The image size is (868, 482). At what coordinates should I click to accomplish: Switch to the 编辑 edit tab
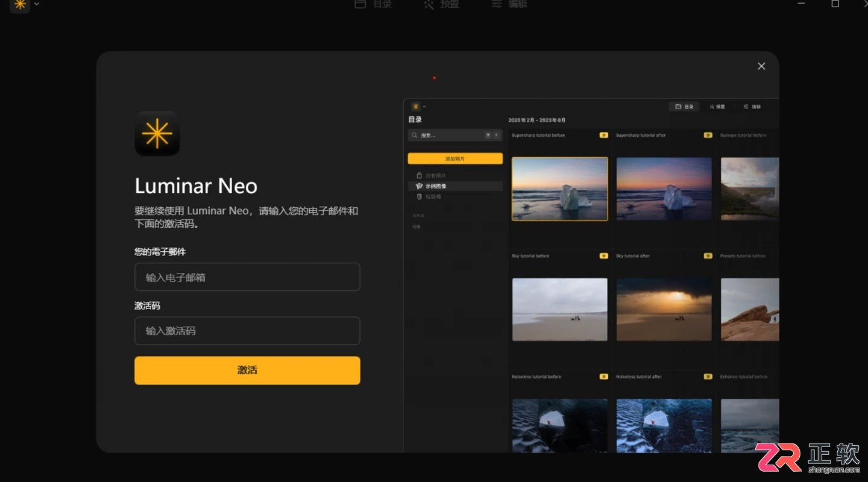[x=509, y=4]
